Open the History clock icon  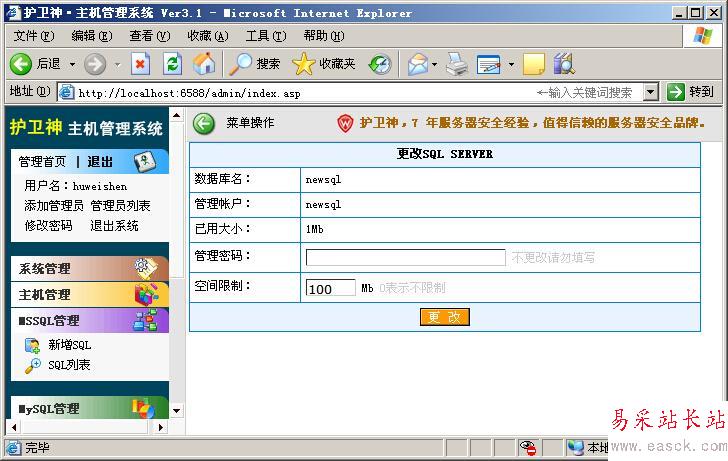click(x=380, y=64)
